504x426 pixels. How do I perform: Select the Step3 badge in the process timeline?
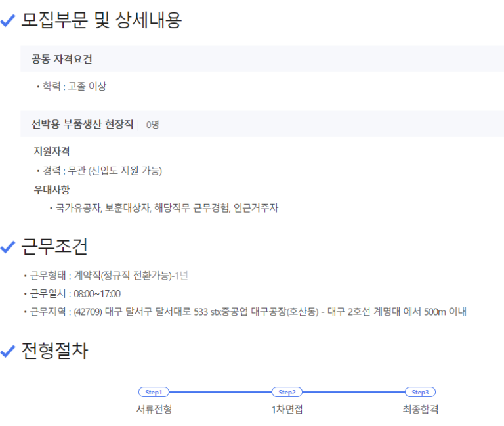[420, 392]
